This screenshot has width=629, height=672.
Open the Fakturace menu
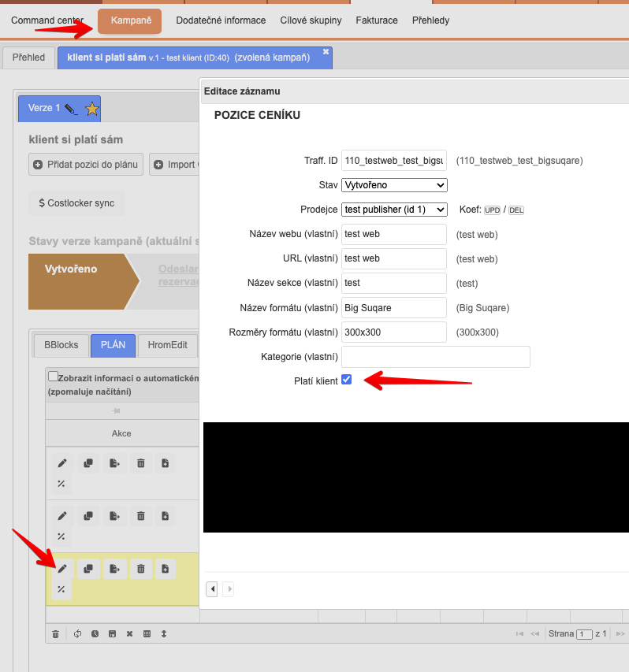coord(377,20)
